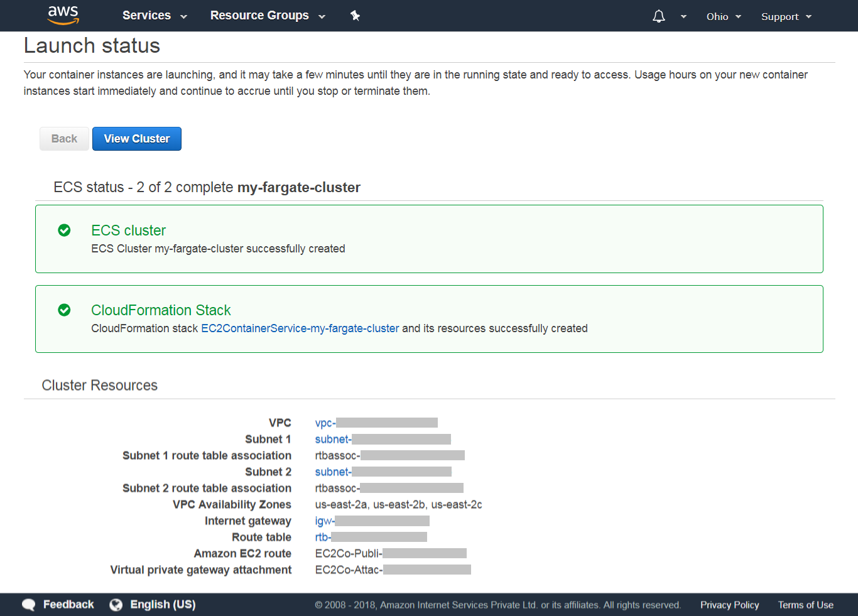The image size is (858, 616).
Task: Open the igw- internet gateway link
Action: (372, 521)
